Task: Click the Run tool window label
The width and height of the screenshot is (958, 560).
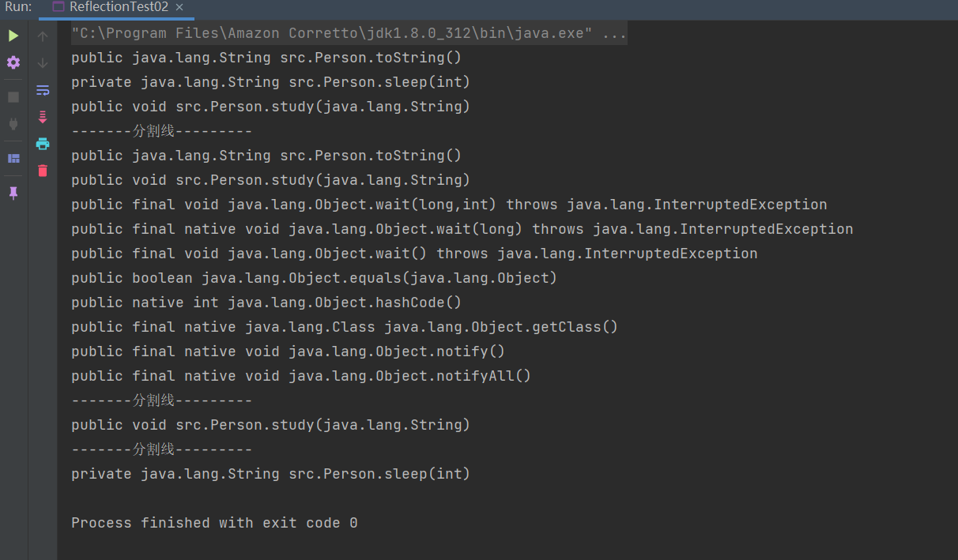Action: [18, 7]
